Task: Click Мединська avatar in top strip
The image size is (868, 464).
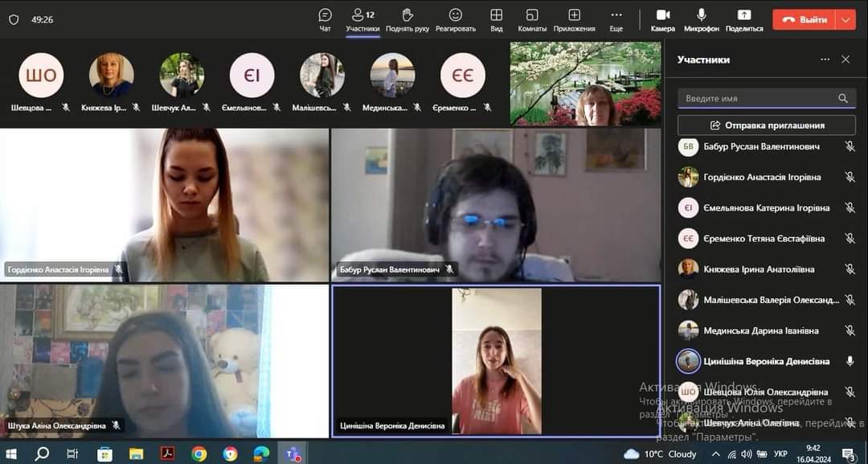Action: coord(392,76)
